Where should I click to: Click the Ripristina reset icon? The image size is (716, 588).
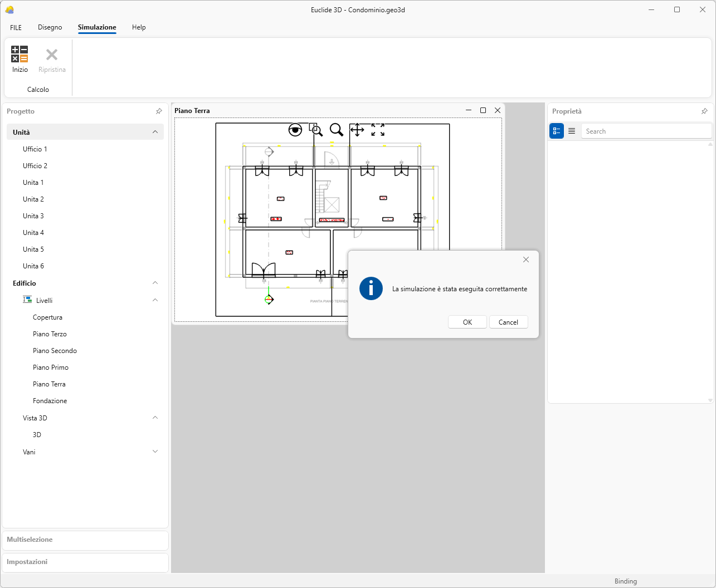click(x=52, y=55)
